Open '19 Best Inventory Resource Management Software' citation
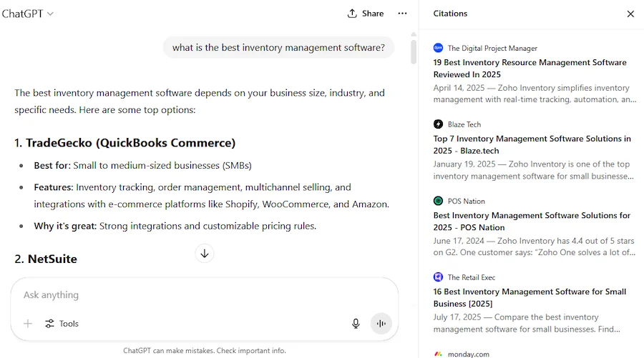Image resolution: width=644 pixels, height=358 pixels. tap(530, 69)
